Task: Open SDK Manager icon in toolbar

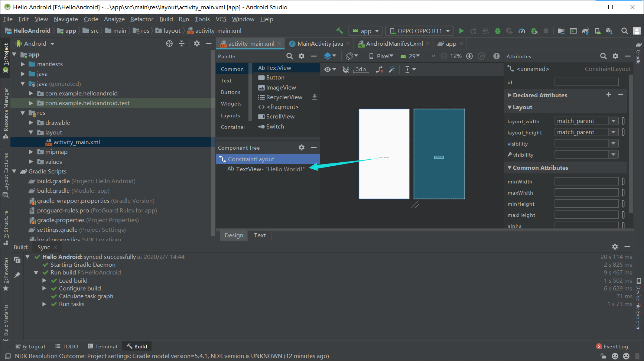Action: (609, 31)
